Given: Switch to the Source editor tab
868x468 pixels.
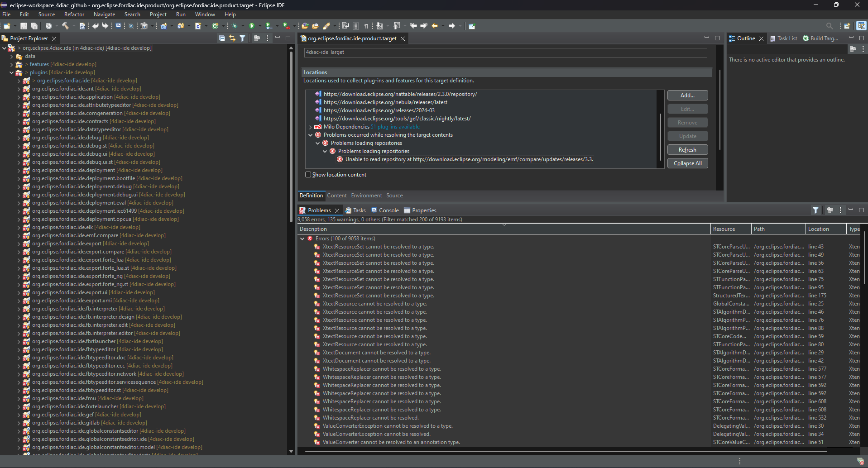Looking at the screenshot, I should coord(394,196).
